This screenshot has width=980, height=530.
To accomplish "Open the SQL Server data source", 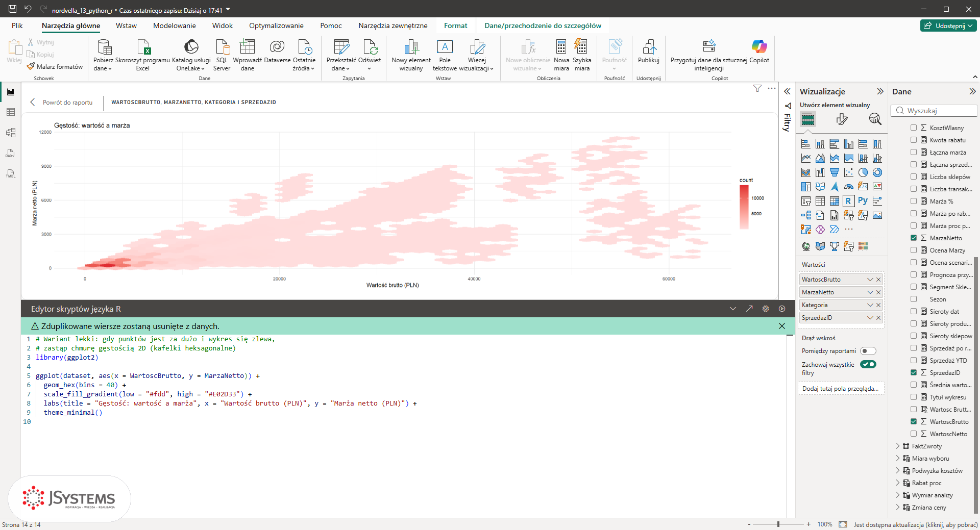I will (222, 55).
